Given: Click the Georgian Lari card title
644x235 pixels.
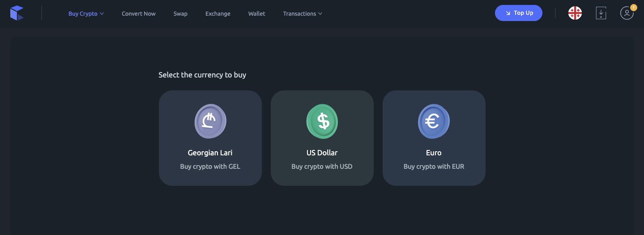Looking at the screenshot, I should pos(210,153).
